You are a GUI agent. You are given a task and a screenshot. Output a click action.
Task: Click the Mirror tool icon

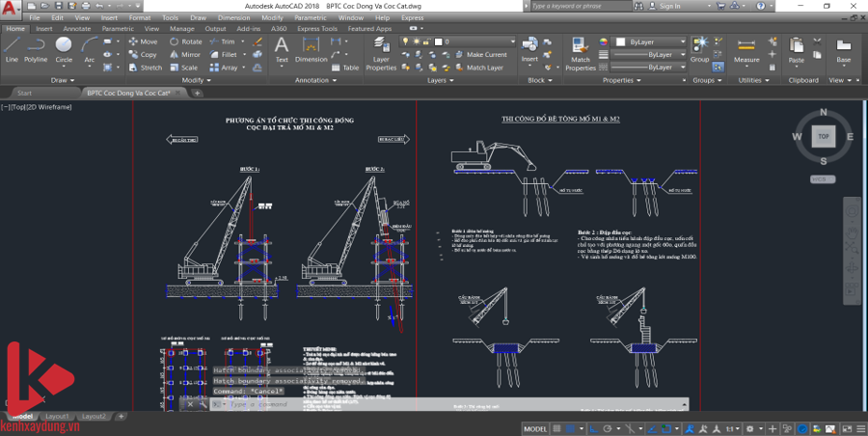pyautogui.click(x=174, y=55)
